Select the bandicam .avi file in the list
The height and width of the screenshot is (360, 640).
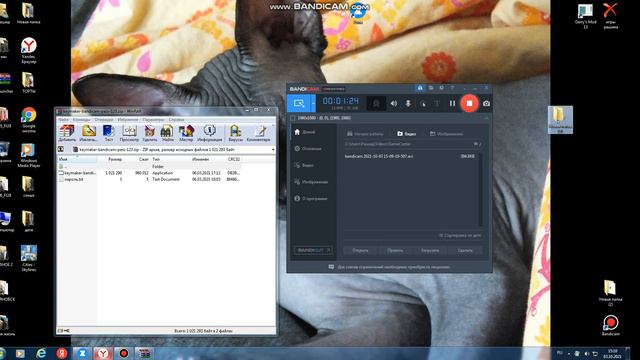[x=410, y=156]
